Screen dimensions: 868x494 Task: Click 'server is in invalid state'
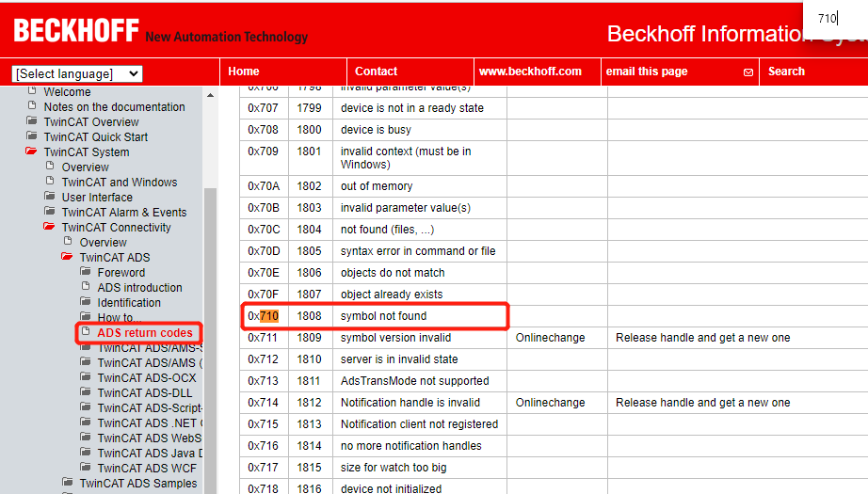point(399,359)
